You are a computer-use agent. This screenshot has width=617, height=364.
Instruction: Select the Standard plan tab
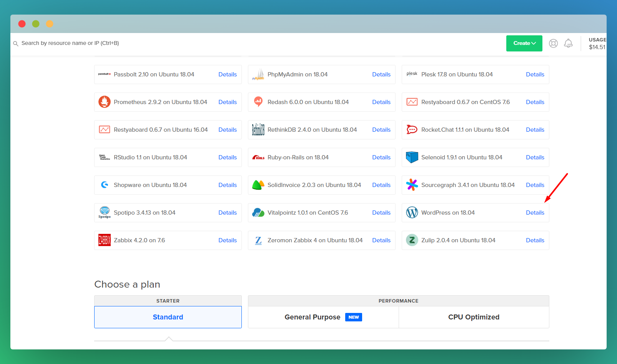point(168,317)
